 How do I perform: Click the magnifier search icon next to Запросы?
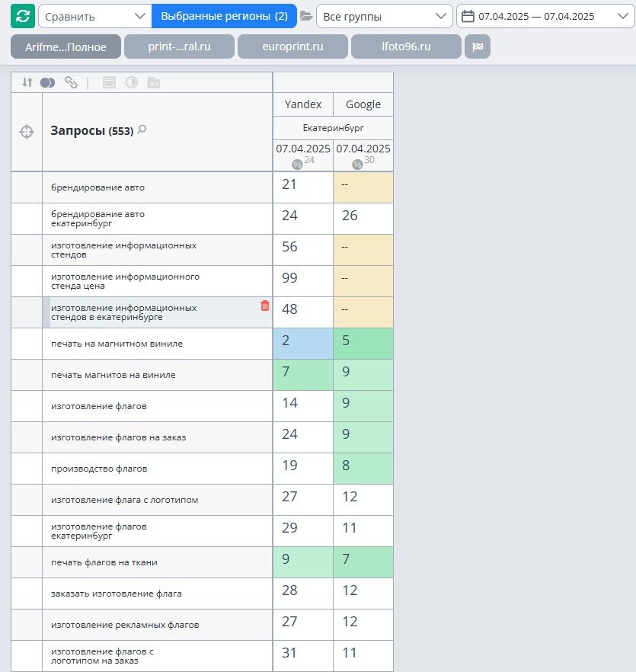pyautogui.click(x=142, y=130)
